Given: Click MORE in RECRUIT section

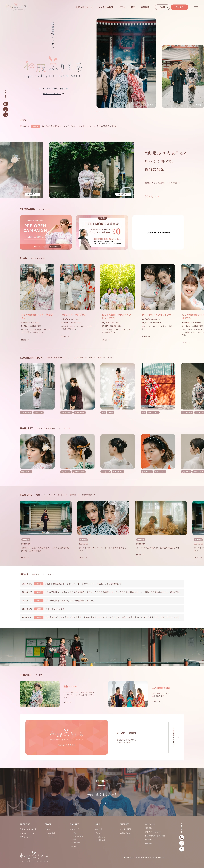Looking at the screenshot, I should (x=102, y=803).
